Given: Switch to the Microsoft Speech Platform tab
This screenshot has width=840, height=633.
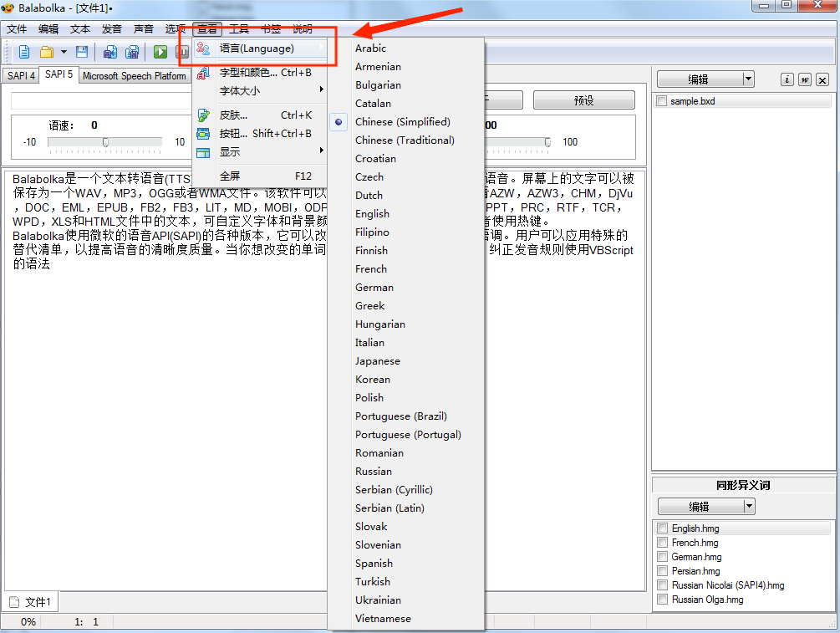Looking at the screenshot, I should click(134, 76).
